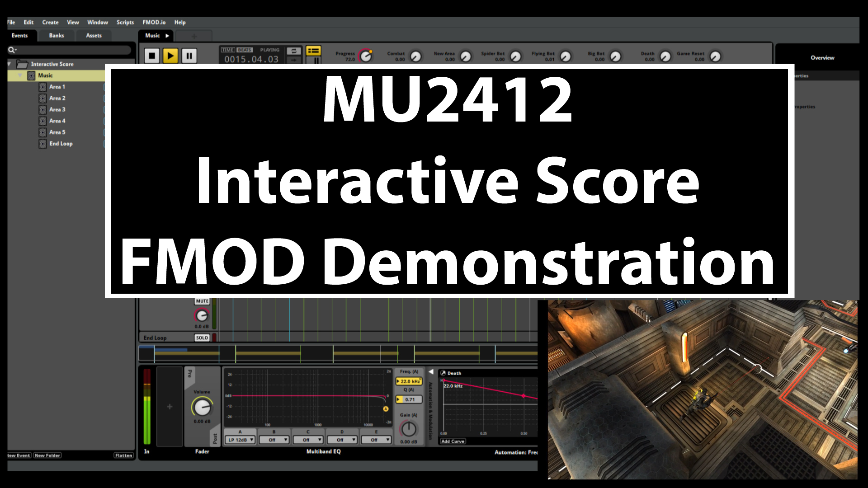Open the search filter magnifier dropdown
This screenshot has width=868, height=488.
[12, 50]
